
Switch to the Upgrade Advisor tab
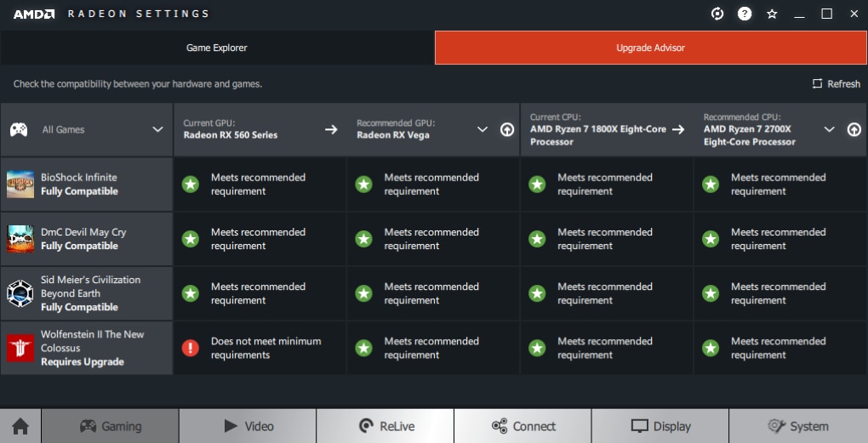tap(650, 48)
